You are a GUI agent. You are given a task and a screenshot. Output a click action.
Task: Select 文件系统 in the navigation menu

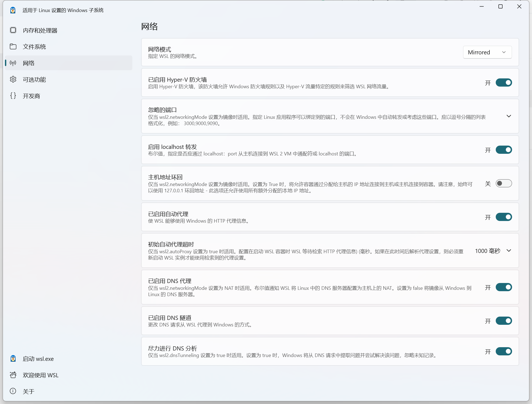34,46
